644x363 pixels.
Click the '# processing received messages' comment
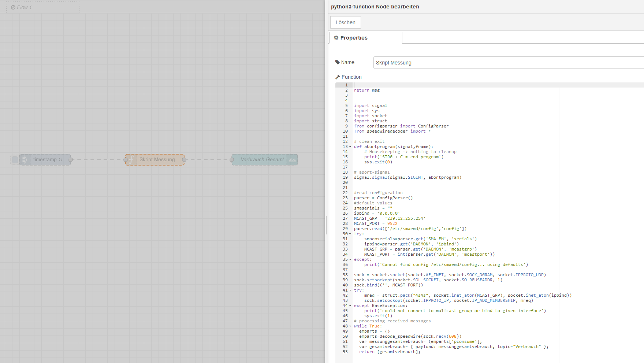pyautogui.click(x=392, y=321)
